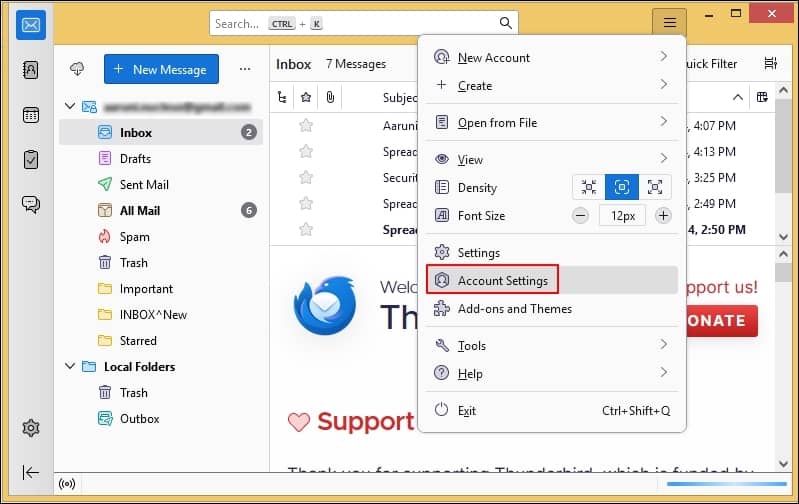Star the 3:25 PM message
Screen dimensions: 799x504
(306, 177)
